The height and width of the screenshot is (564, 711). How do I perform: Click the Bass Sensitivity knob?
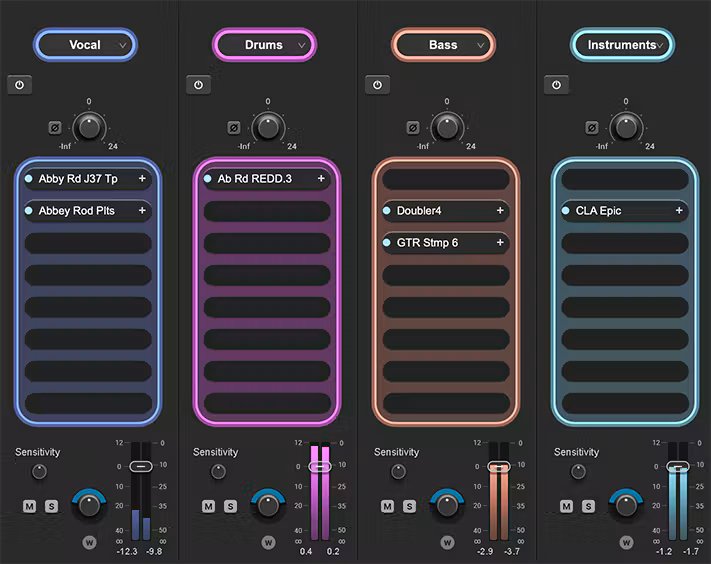tap(398, 472)
